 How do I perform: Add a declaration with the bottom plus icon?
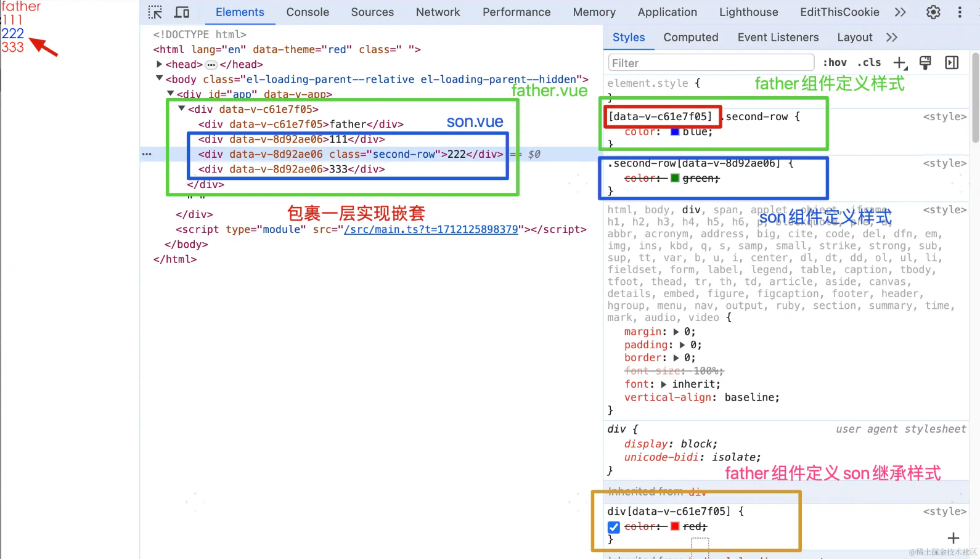(953, 538)
